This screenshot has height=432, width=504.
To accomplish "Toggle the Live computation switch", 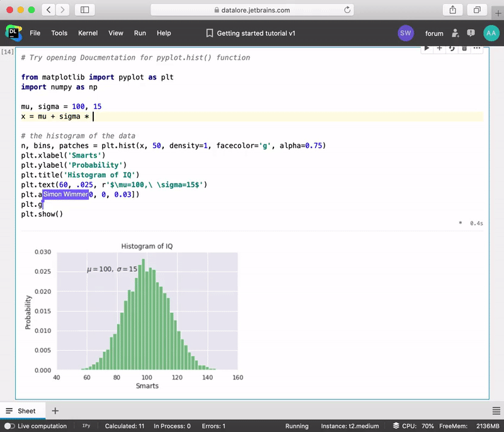I will click(9, 426).
